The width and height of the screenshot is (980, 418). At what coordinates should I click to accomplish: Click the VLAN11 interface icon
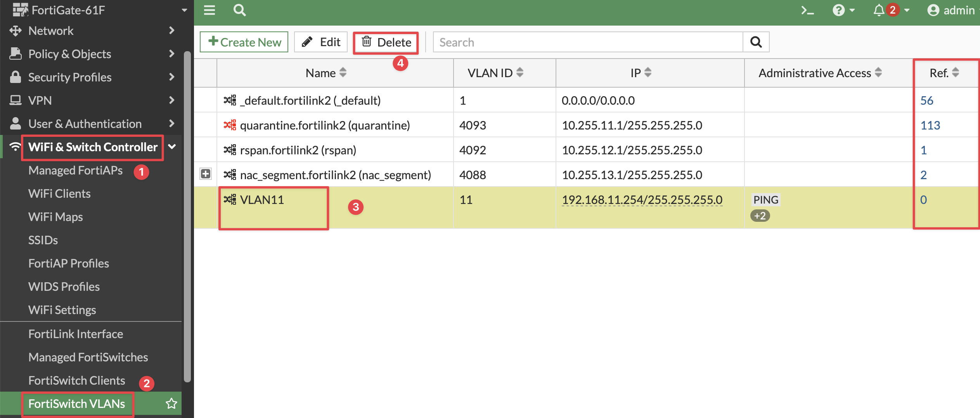point(230,199)
